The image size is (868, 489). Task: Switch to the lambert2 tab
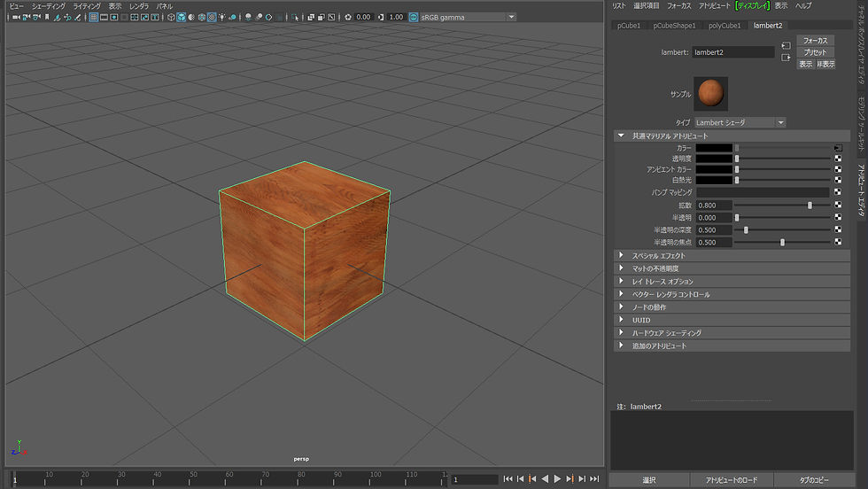pos(768,26)
